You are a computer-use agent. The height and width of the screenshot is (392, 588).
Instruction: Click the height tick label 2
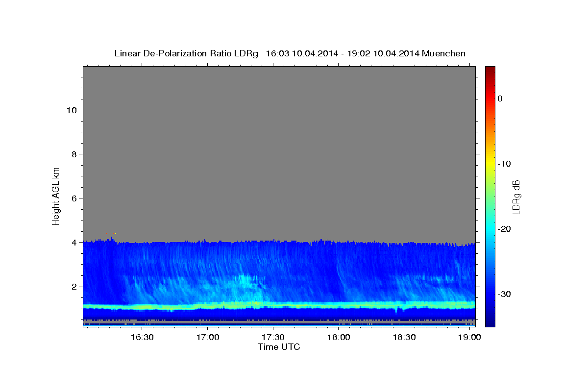[x=74, y=286]
